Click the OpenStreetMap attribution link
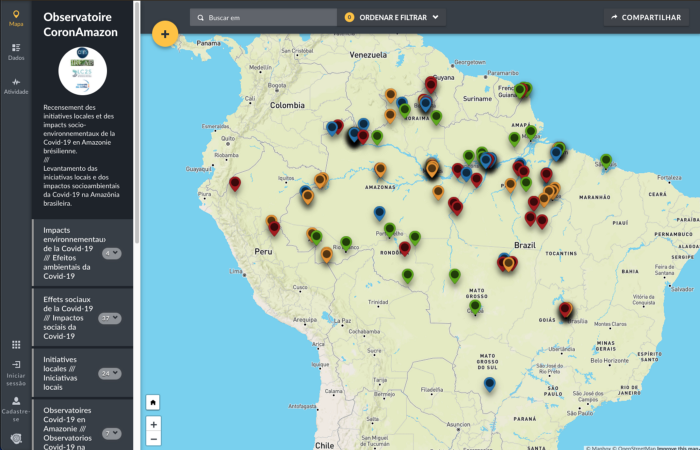The height and width of the screenshot is (450, 700). (x=636, y=447)
